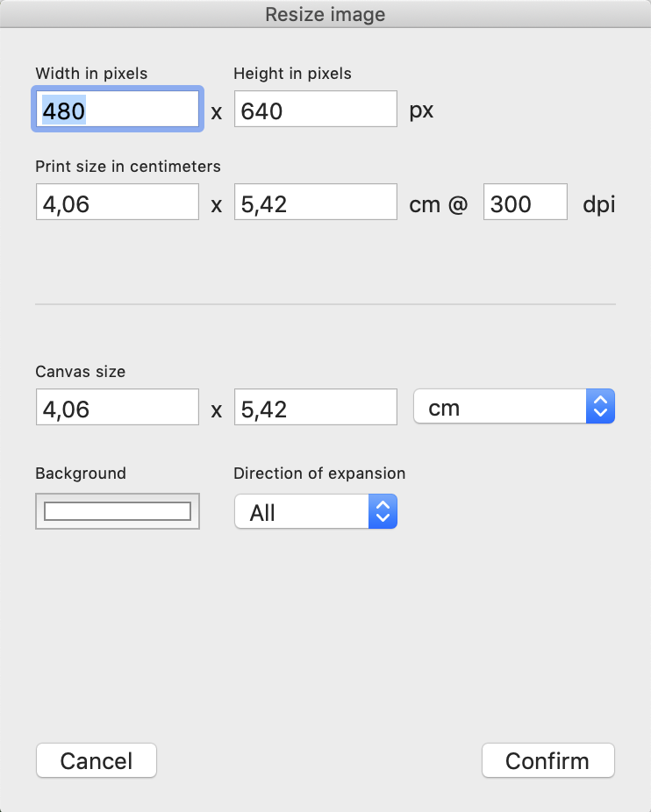This screenshot has height=812, width=651.
Task: Click the Canvas size width field
Action: tap(118, 408)
